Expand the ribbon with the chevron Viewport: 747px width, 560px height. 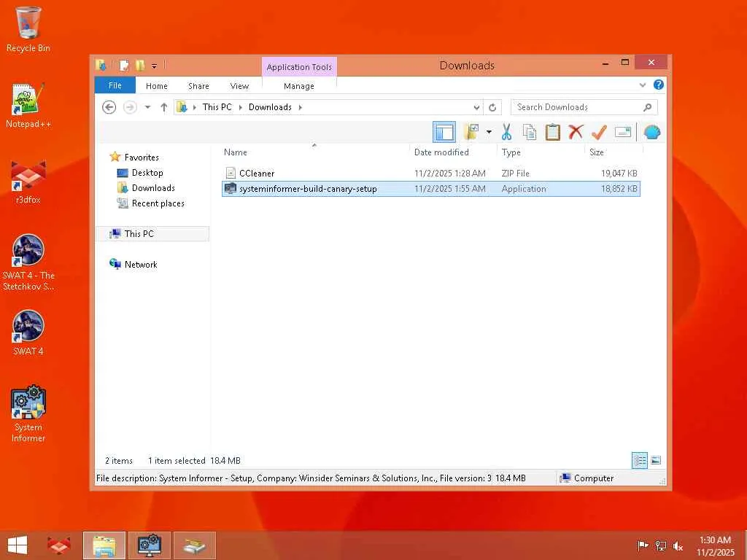(642, 85)
